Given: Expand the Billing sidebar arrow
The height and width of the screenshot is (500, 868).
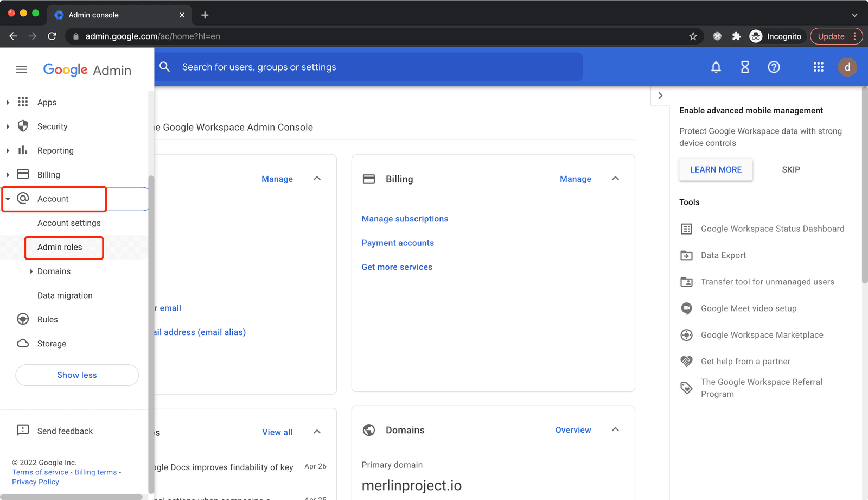Looking at the screenshot, I should (x=8, y=175).
